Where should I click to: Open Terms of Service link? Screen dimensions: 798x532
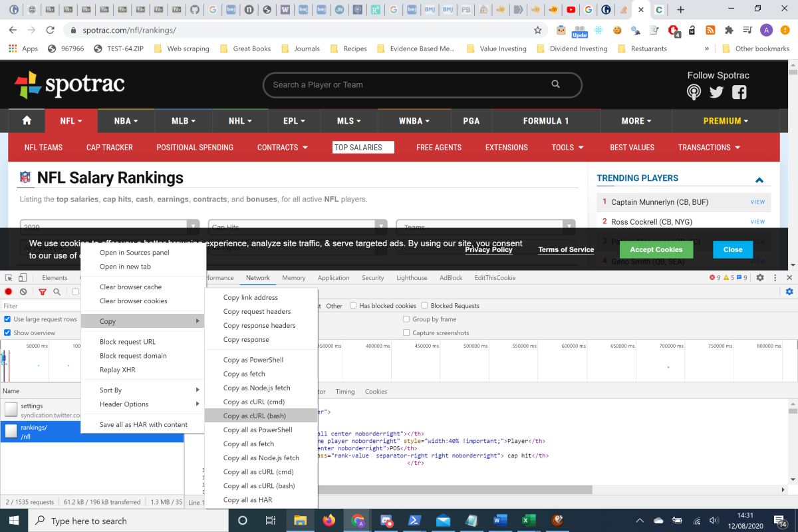point(566,249)
